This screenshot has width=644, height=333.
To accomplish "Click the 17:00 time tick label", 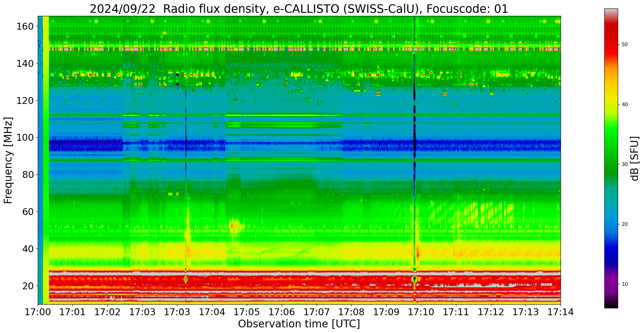I will tap(38, 312).
